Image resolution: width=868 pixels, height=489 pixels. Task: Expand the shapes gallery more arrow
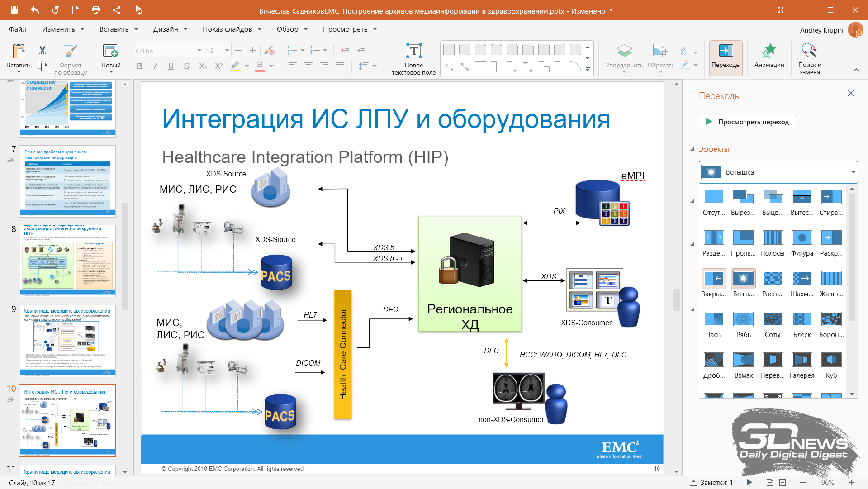pyautogui.click(x=588, y=69)
